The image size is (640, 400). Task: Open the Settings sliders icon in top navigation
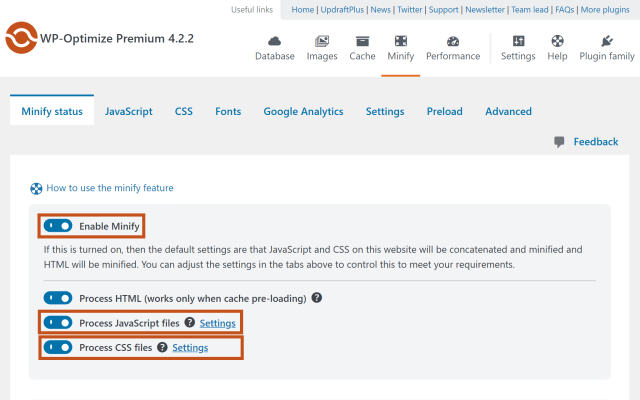pos(518,41)
